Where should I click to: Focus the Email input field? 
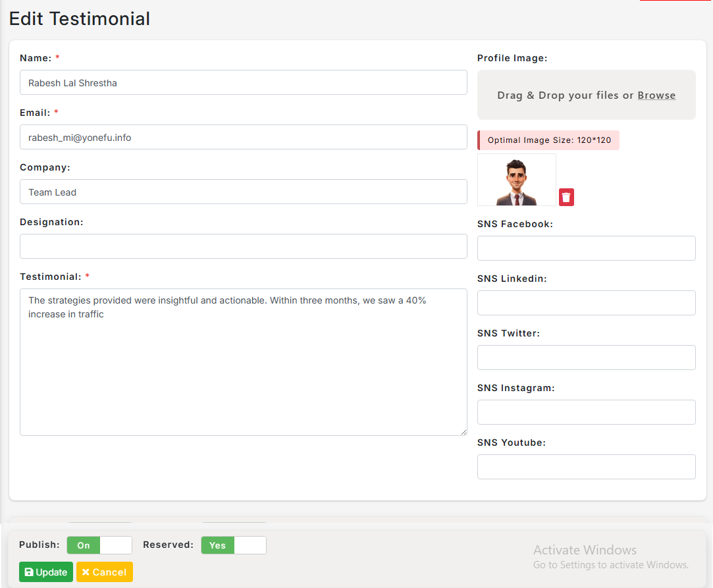click(244, 137)
